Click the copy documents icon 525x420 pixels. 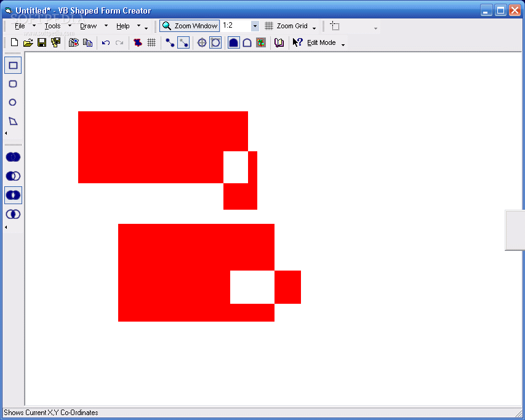coord(87,42)
